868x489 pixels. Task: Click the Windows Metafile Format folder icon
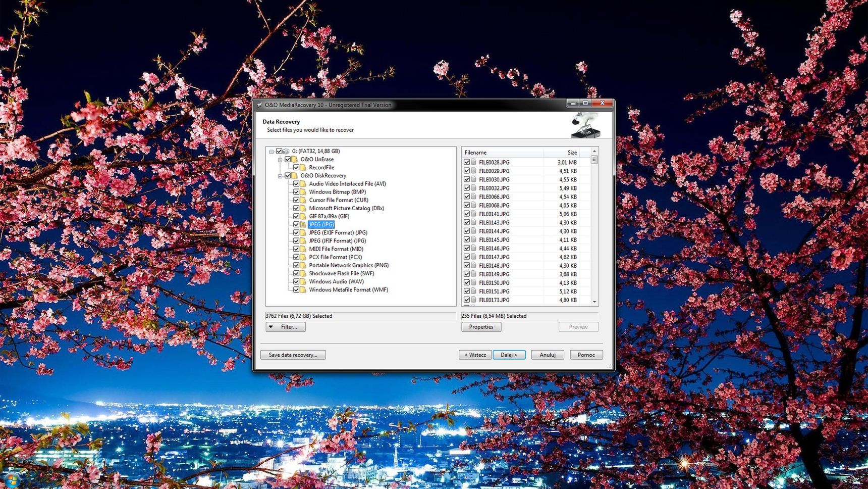(303, 289)
